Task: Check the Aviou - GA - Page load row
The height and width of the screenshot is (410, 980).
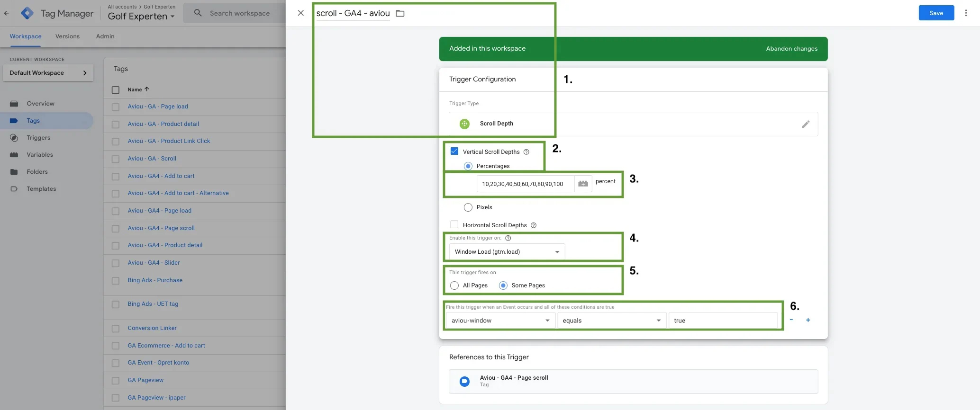Action: click(116, 107)
